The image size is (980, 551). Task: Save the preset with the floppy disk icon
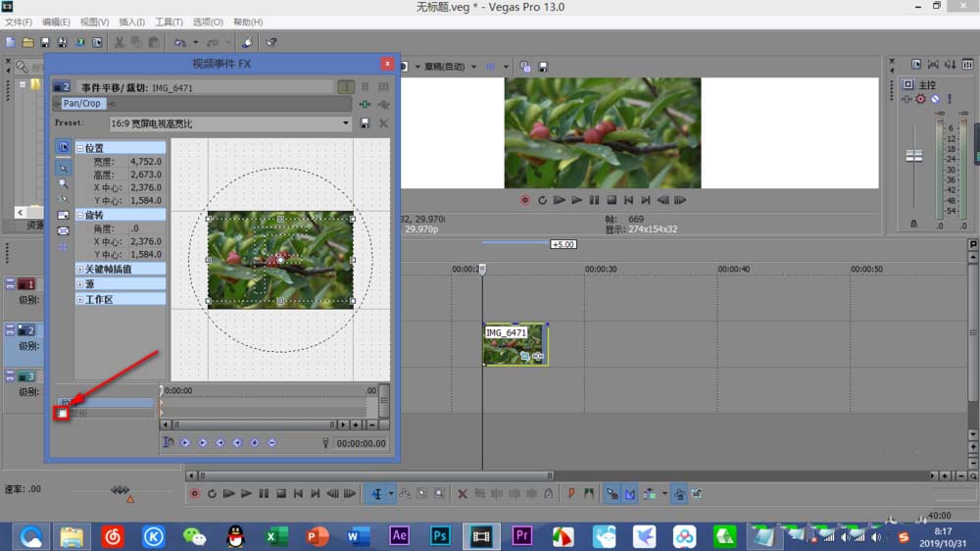pyautogui.click(x=365, y=124)
